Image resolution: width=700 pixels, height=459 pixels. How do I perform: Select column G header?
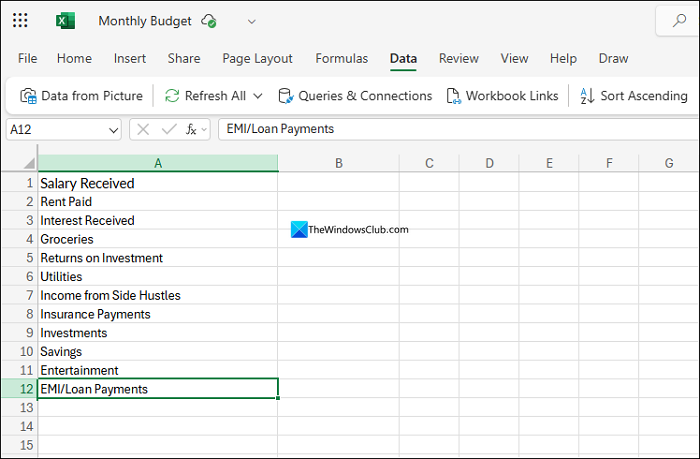tap(669, 163)
